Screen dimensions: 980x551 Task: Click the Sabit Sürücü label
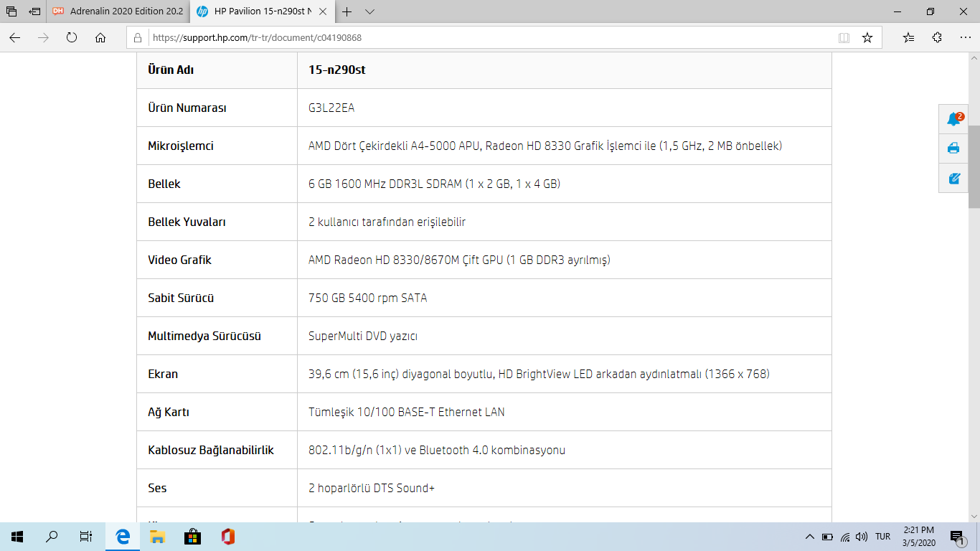(181, 298)
